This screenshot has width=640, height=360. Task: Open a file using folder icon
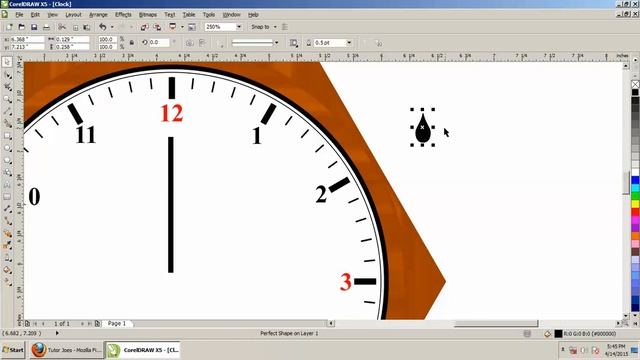22,27
